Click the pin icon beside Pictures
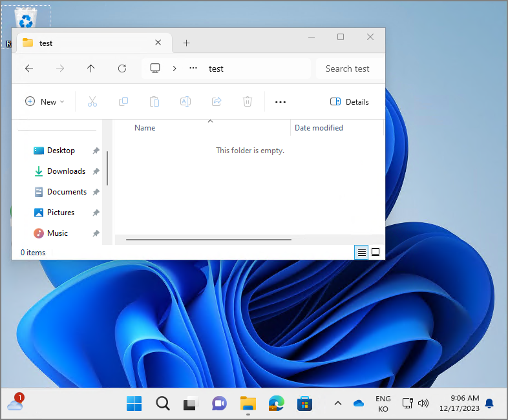Screen dimensions: 508x420 pos(96,213)
